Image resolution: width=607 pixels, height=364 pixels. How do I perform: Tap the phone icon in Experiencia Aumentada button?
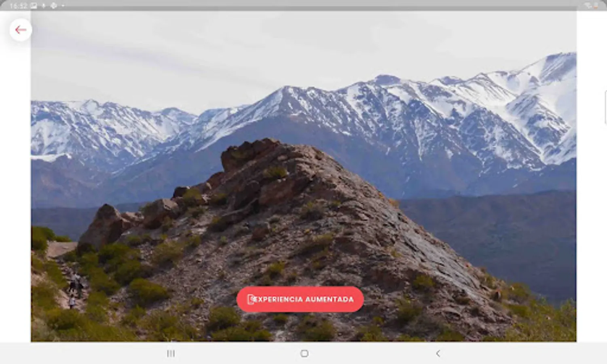251,299
